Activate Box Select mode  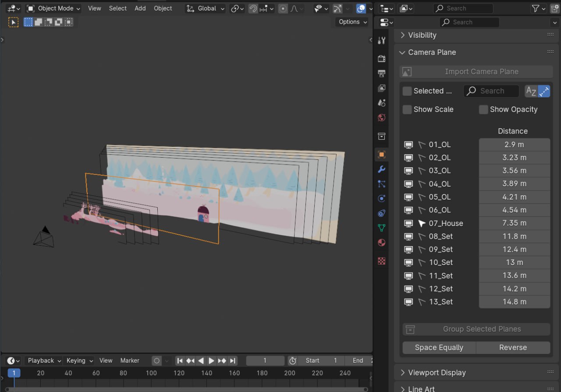point(28,22)
